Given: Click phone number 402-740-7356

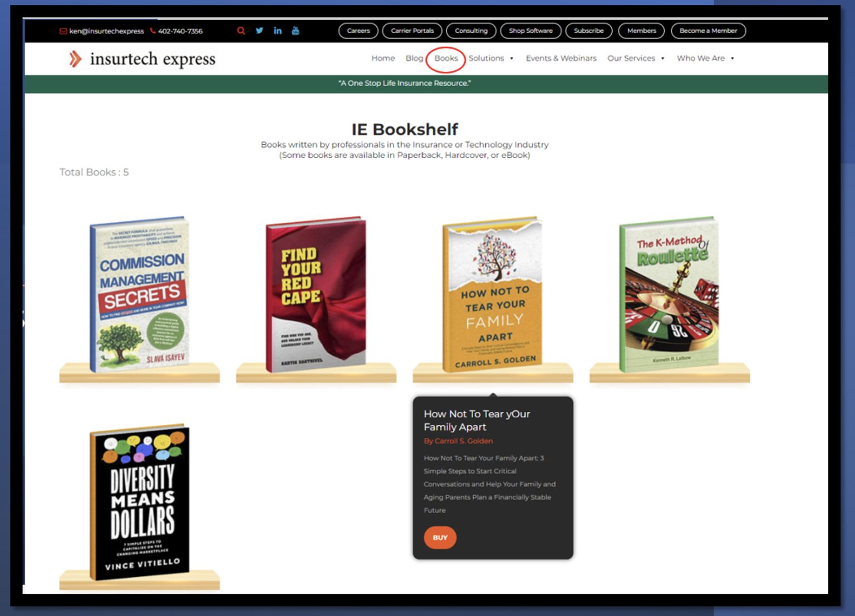Looking at the screenshot, I should pos(180,31).
